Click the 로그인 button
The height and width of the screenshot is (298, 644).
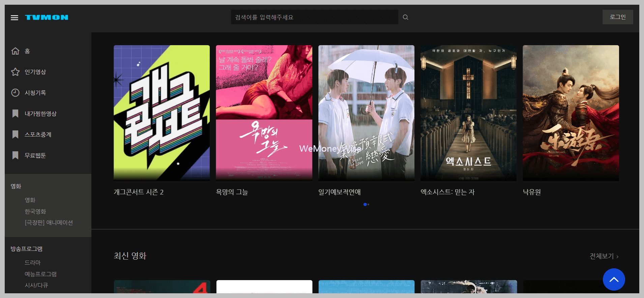click(618, 17)
